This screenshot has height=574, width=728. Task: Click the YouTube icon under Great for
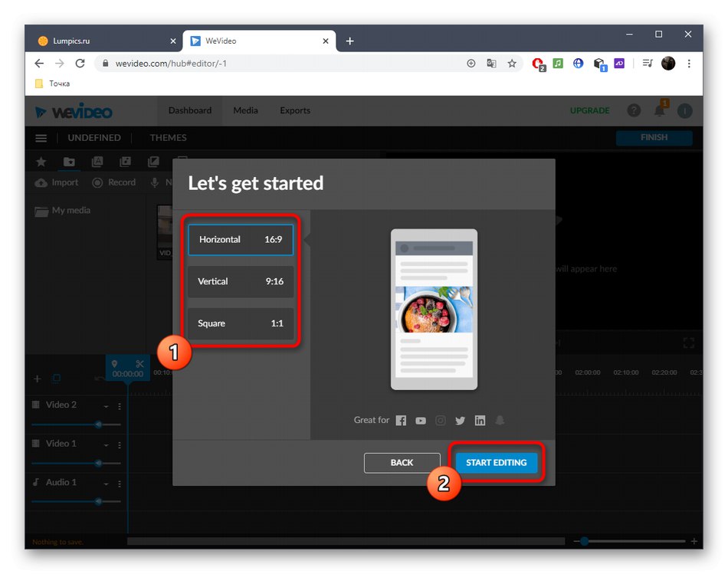(421, 421)
